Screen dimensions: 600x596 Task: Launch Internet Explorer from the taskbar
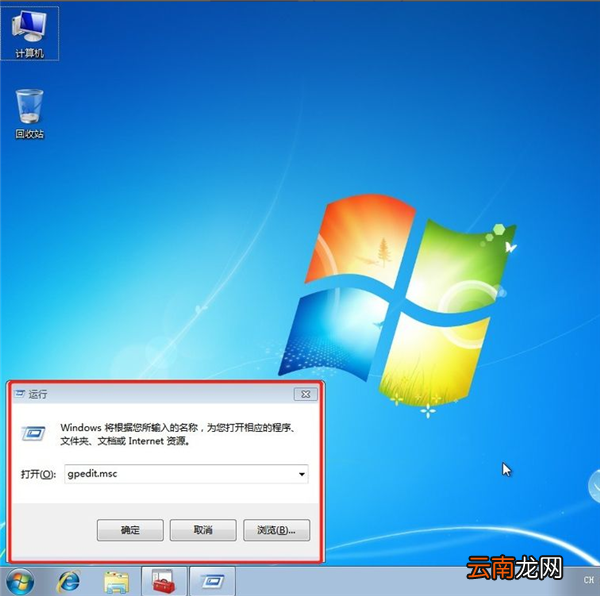pyautogui.click(x=68, y=581)
